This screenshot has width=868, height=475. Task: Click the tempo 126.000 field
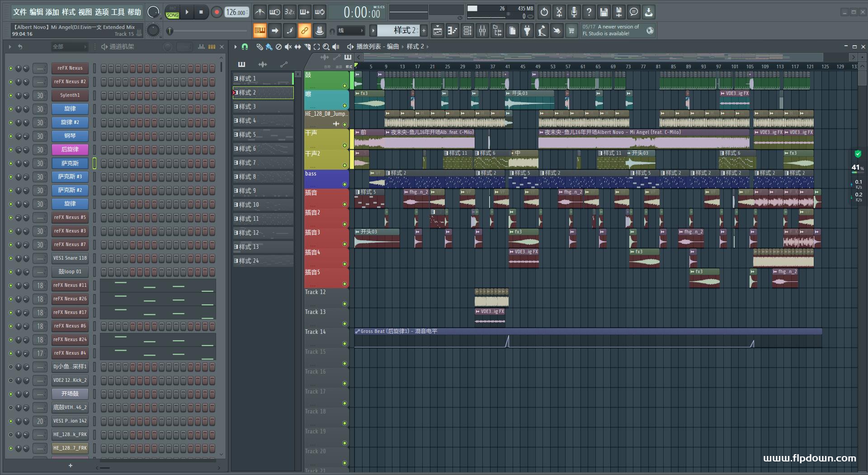point(236,12)
